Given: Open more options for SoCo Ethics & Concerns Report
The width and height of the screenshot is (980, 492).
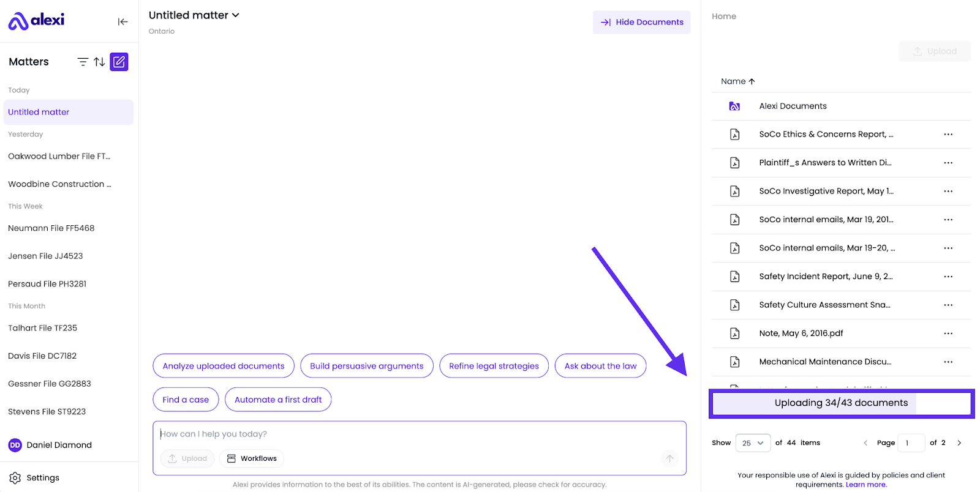Looking at the screenshot, I should point(948,135).
